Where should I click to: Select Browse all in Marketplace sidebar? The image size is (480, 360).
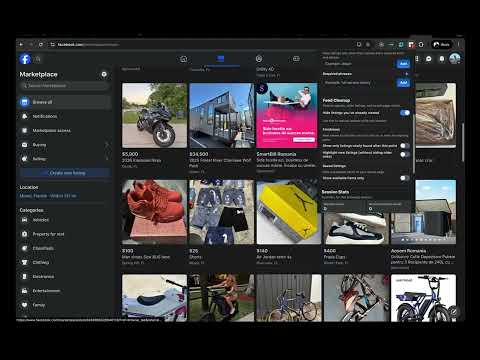65,102
